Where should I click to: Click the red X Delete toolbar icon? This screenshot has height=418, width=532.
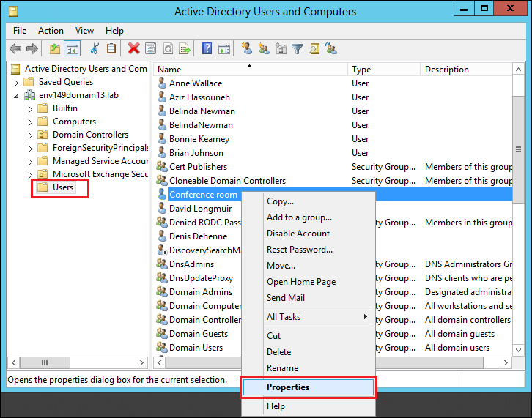[133, 49]
